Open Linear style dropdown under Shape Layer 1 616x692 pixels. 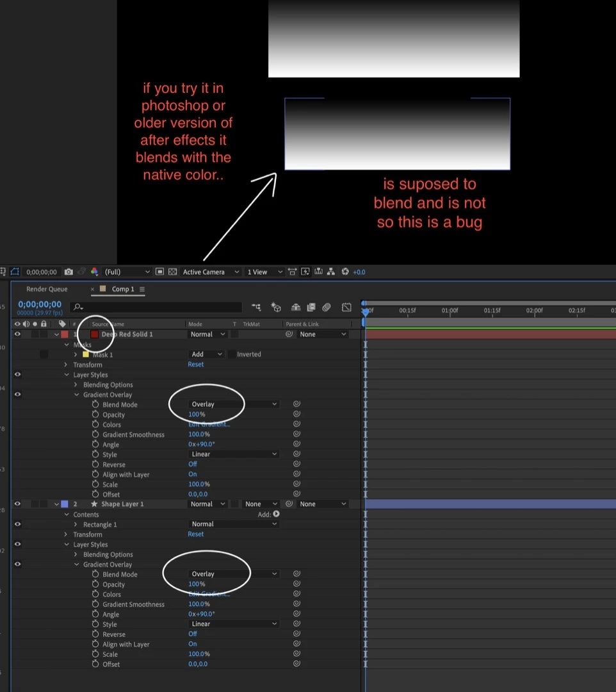click(234, 623)
